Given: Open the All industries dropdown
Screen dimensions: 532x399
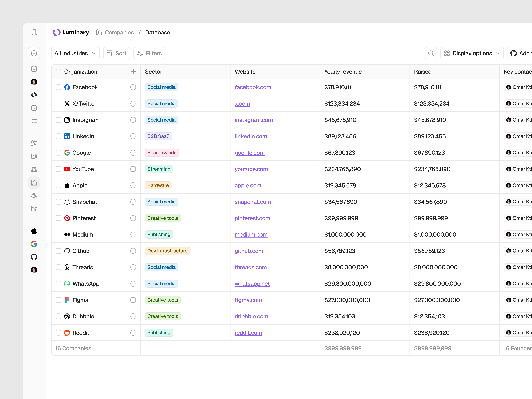Looking at the screenshot, I should [75, 53].
